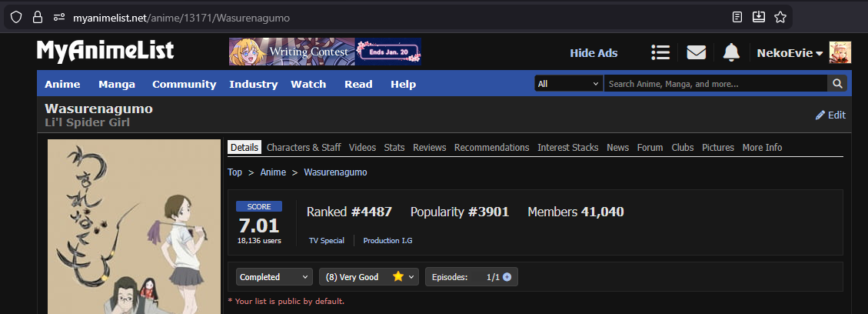Open the Completed status dropdown
Image resolution: width=868 pixels, height=314 pixels.
[274, 277]
